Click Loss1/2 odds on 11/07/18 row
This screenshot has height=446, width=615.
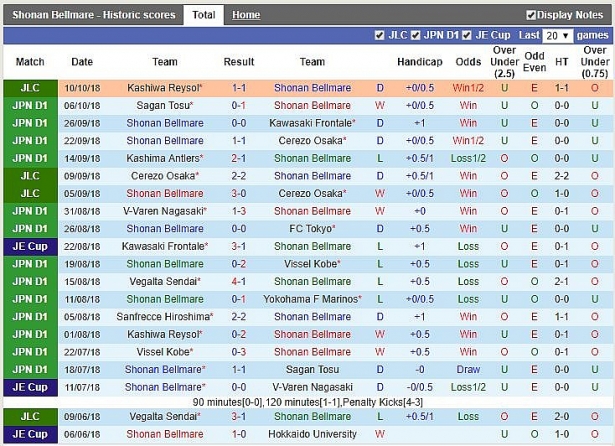[x=468, y=387]
